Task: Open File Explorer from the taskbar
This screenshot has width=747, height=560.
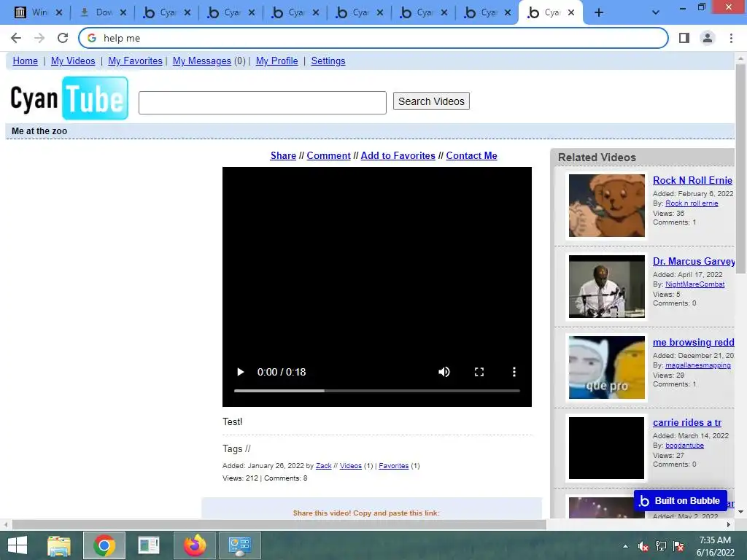Action: coord(59,545)
